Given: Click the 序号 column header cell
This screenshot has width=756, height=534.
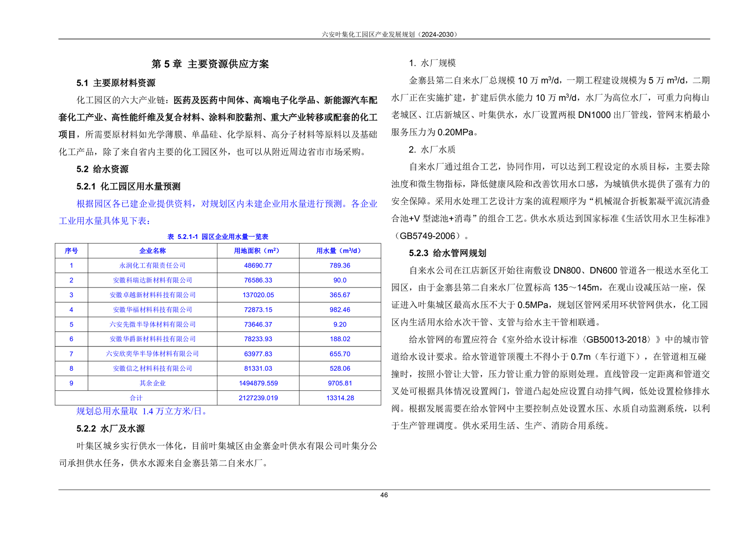Looking at the screenshot, I should tap(71, 251).
